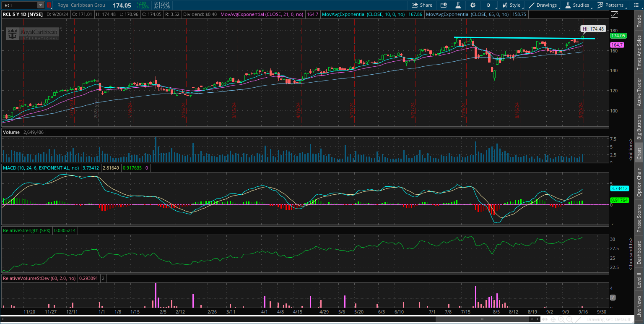Screen dimensions: 644x324
Task: Open the Big Buttons side tab
Action: pos(639,127)
